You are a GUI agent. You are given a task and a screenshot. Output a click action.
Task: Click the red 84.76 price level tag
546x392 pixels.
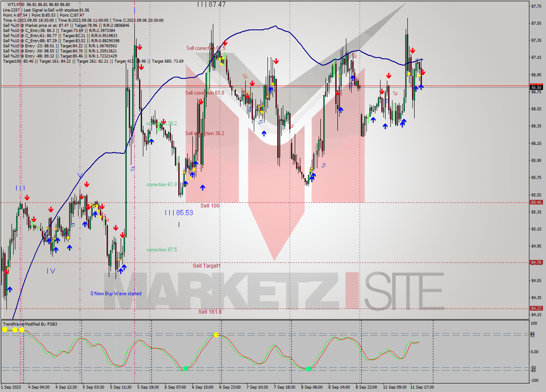(x=536, y=262)
